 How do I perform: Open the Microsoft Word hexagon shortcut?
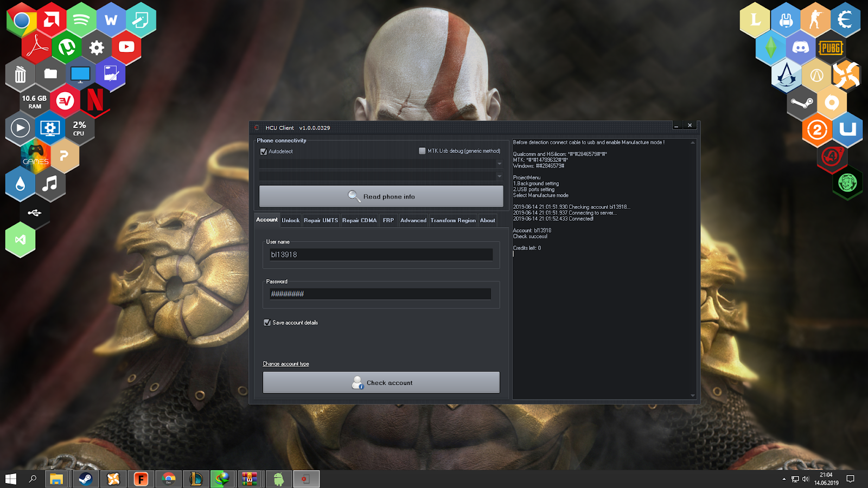111,21
